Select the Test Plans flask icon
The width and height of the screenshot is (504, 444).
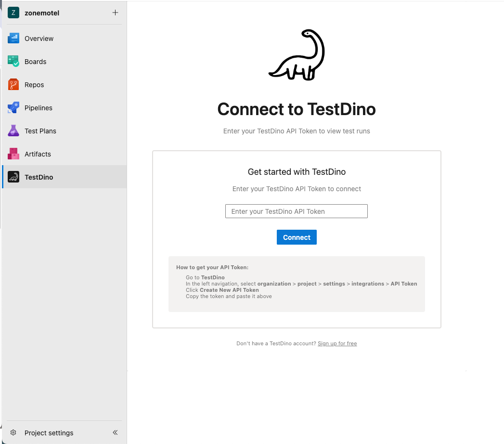pyautogui.click(x=13, y=131)
